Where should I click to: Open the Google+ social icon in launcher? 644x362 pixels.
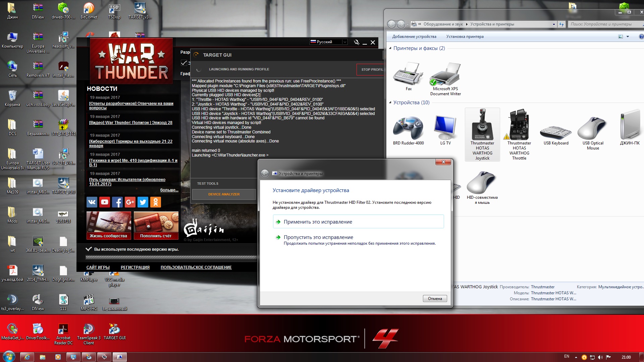pyautogui.click(x=130, y=202)
